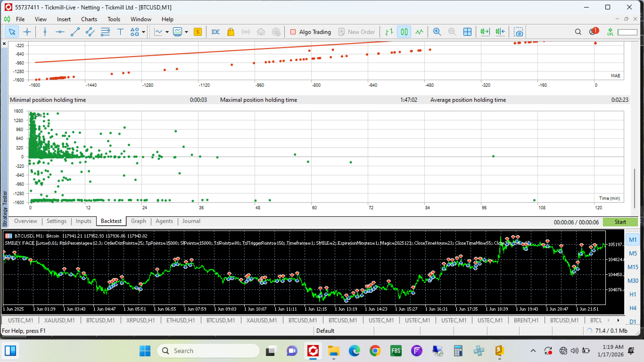
Task: Pick the trendline drawing tool
Action: [x=75, y=32]
